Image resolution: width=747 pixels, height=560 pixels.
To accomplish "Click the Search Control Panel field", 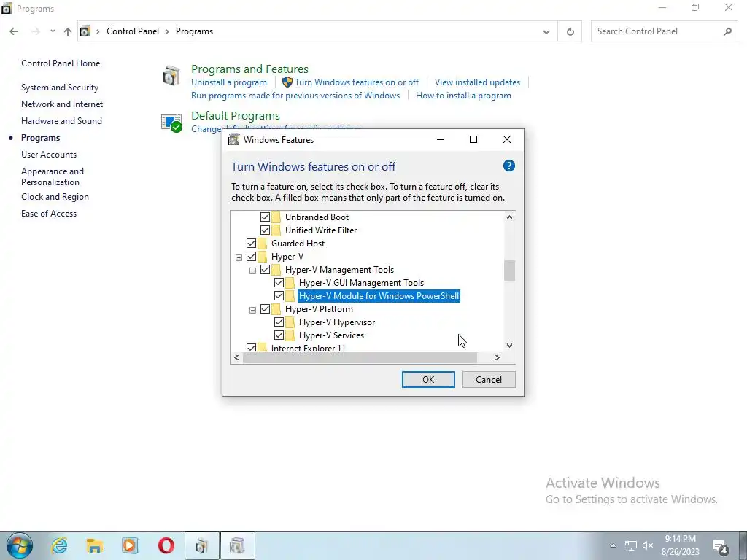I will (x=664, y=31).
